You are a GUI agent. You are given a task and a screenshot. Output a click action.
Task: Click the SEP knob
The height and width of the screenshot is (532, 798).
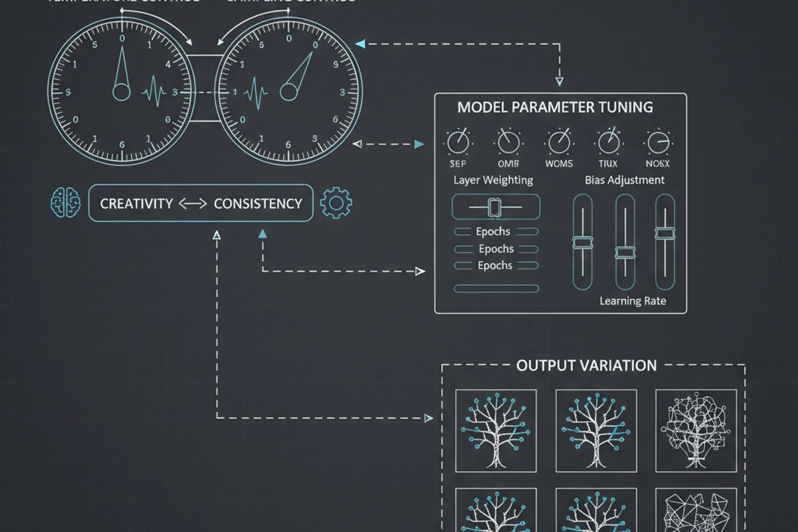click(458, 142)
